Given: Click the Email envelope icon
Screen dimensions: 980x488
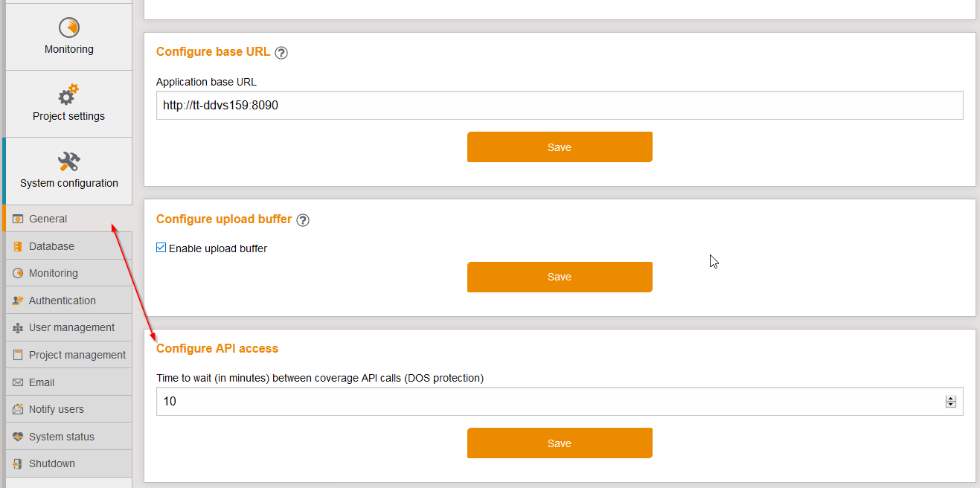Looking at the screenshot, I should 18,382.
